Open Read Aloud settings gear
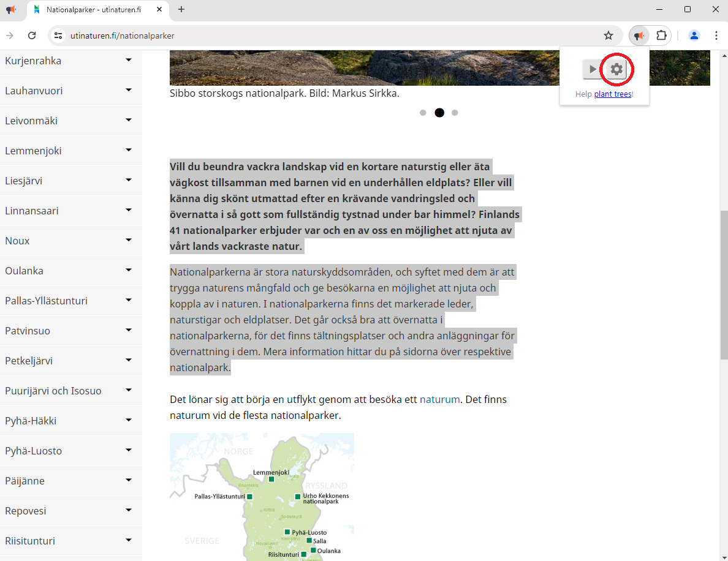Image resolution: width=728 pixels, height=561 pixels. pos(616,70)
